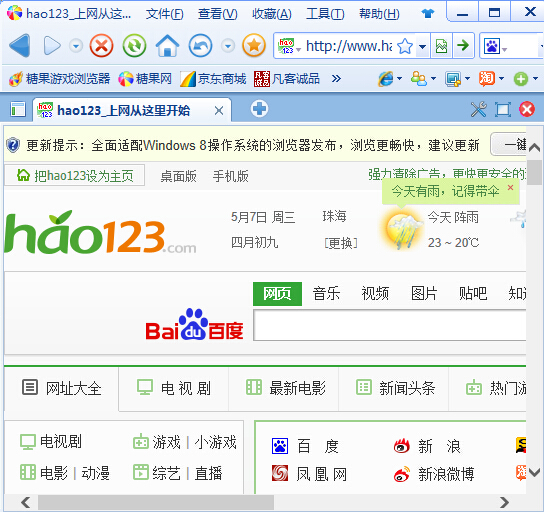The height and width of the screenshot is (512, 544).
Task: Click 把hao123设为主页 button
Action: [x=75, y=176]
